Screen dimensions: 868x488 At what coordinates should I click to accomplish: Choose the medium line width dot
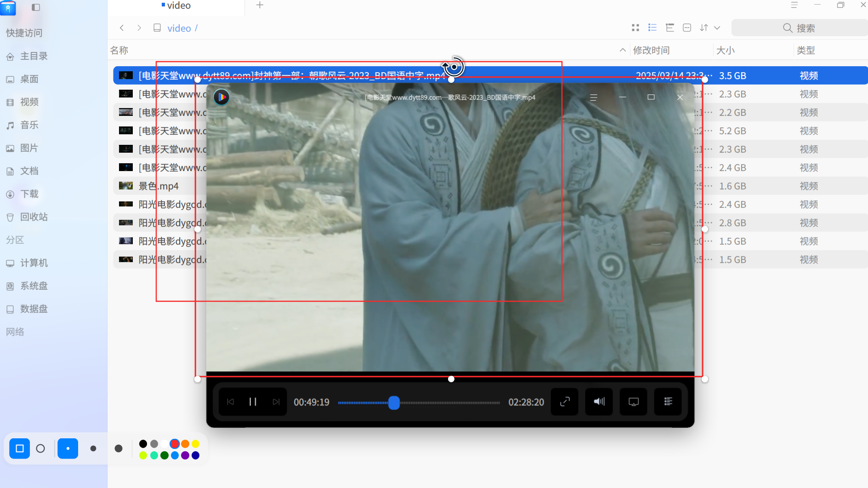click(x=93, y=448)
